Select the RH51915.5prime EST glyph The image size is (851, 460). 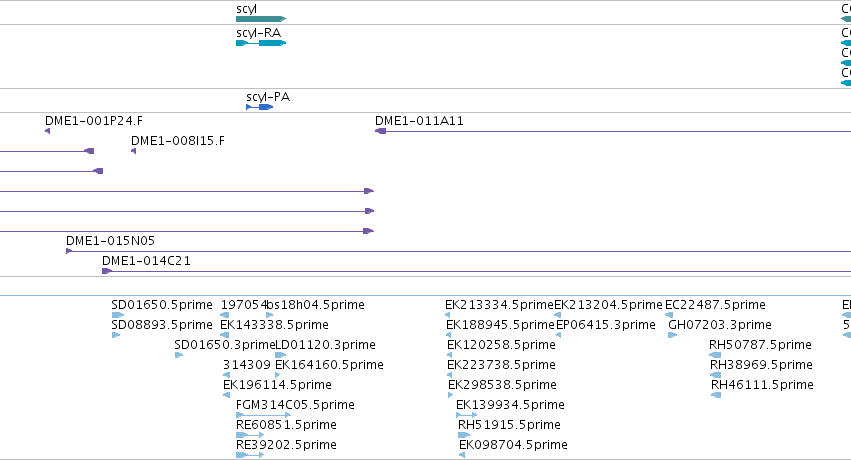pos(464,435)
